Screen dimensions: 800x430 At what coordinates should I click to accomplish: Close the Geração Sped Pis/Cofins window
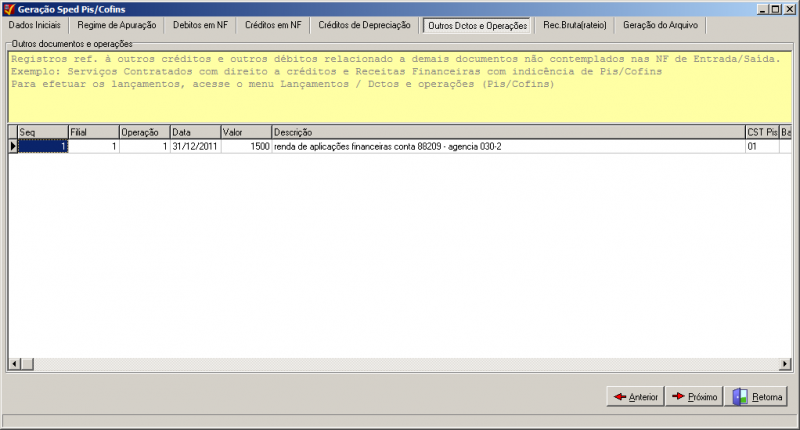click(x=789, y=9)
